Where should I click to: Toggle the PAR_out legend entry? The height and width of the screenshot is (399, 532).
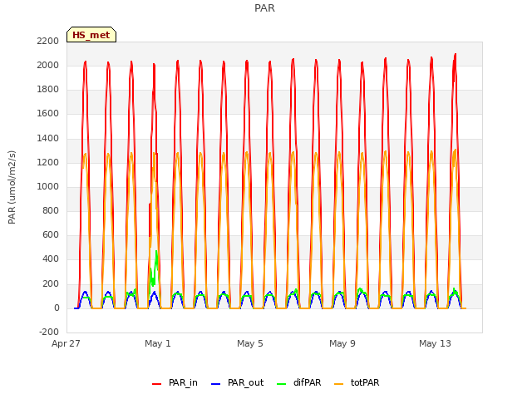click(x=237, y=382)
